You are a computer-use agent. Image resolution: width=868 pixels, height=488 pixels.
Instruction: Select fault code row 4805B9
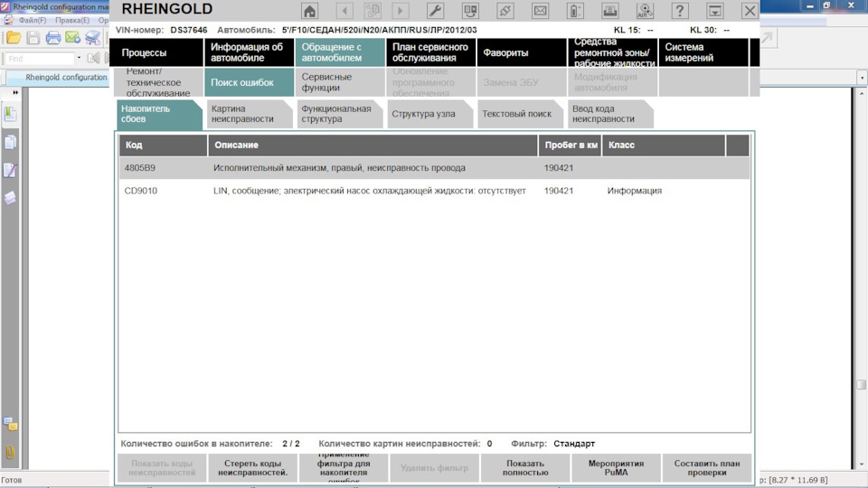(434, 168)
